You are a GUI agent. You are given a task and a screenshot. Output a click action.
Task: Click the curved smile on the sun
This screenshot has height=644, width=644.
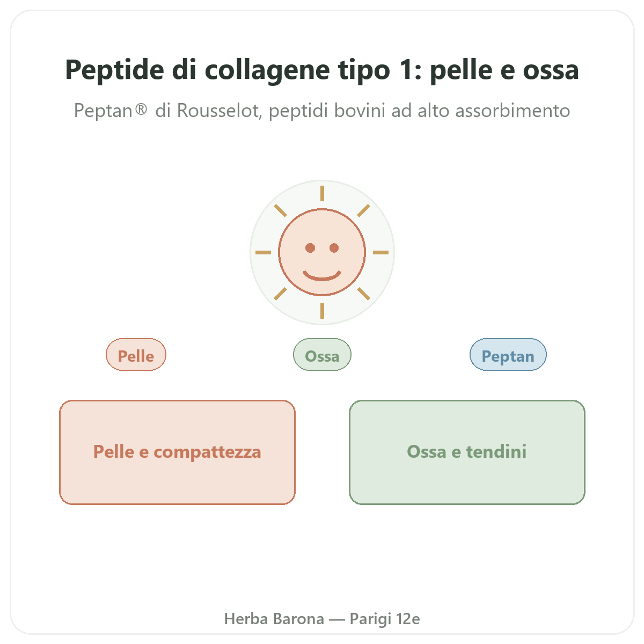pos(322,275)
